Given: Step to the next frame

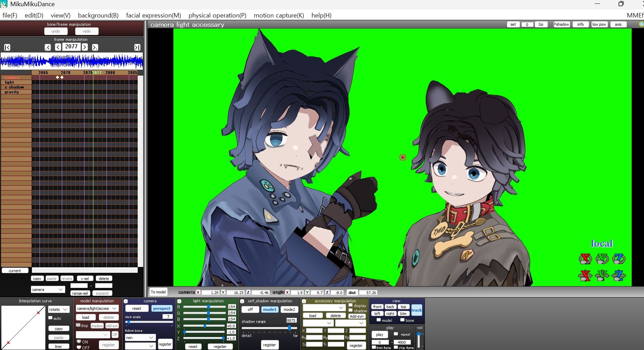Looking at the screenshot, I should [x=85, y=47].
